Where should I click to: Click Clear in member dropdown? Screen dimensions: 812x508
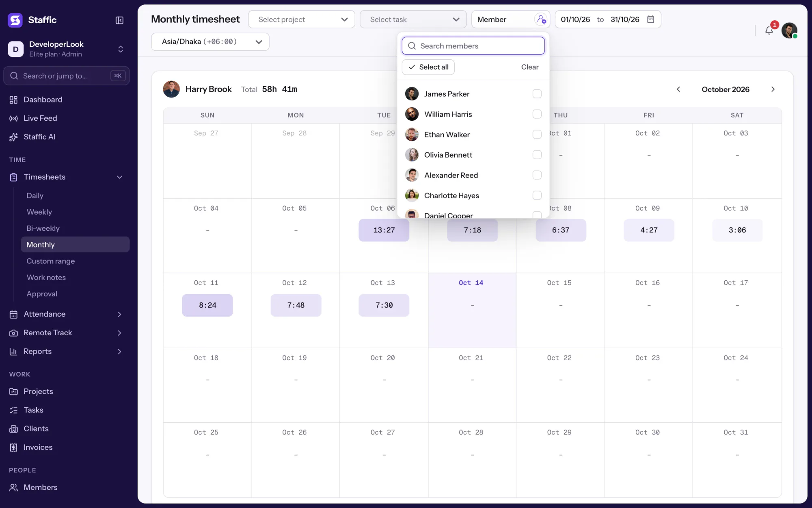click(x=530, y=67)
